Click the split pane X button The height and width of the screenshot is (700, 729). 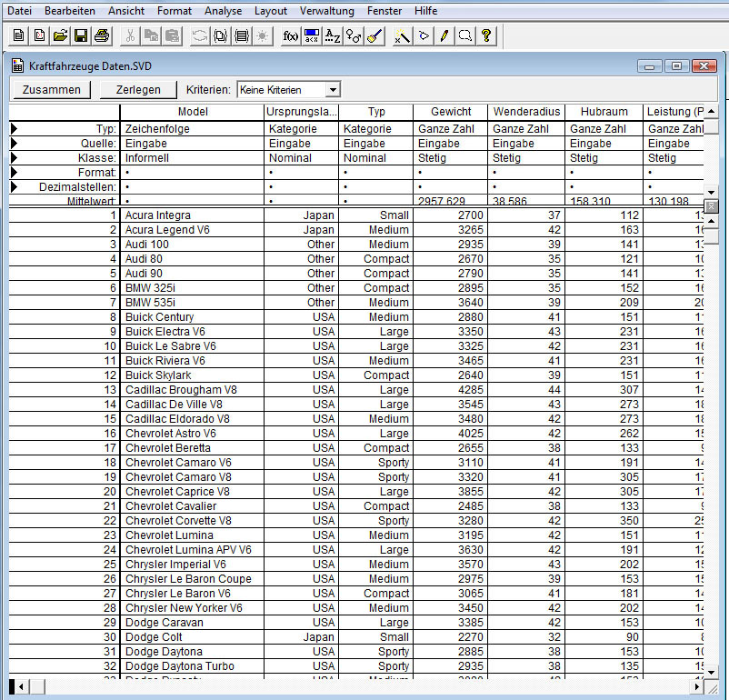coord(712,206)
